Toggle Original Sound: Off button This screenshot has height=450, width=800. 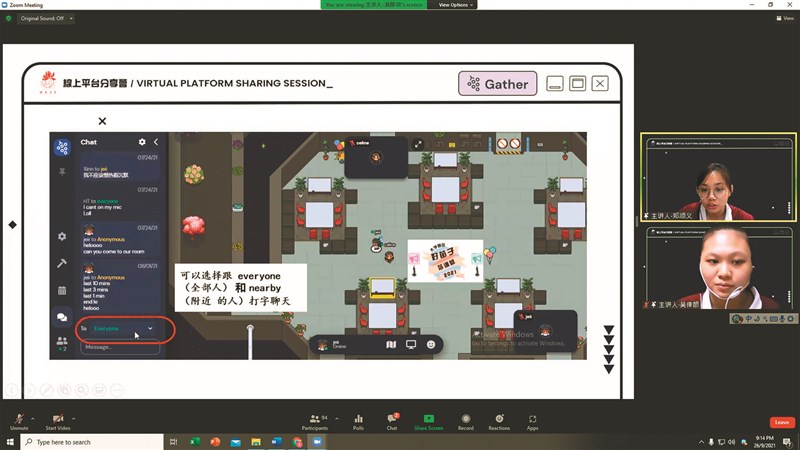tap(42, 18)
